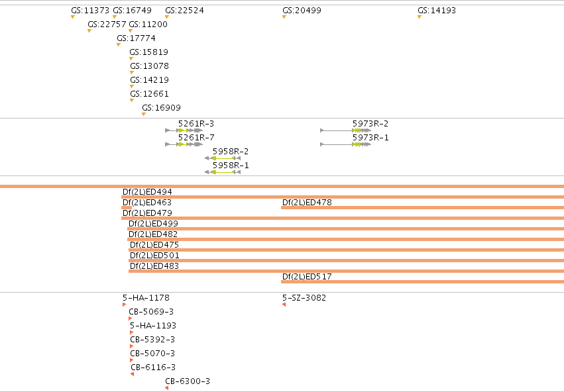Click the Df(2L)ED482 label
The width and height of the screenshot is (564, 392).
pos(153,234)
